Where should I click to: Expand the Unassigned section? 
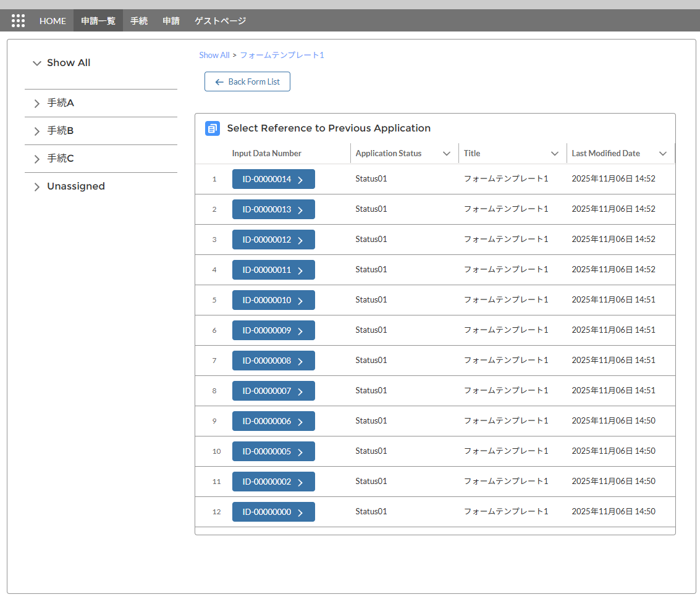37,187
